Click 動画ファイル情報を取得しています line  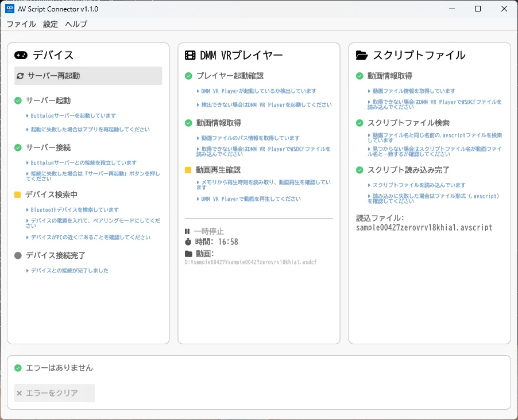[411, 91]
